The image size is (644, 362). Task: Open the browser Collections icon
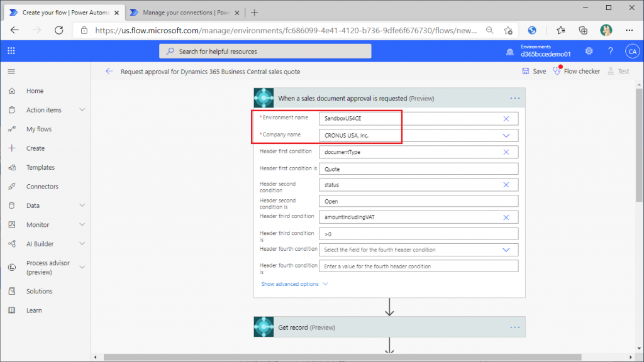(x=583, y=30)
